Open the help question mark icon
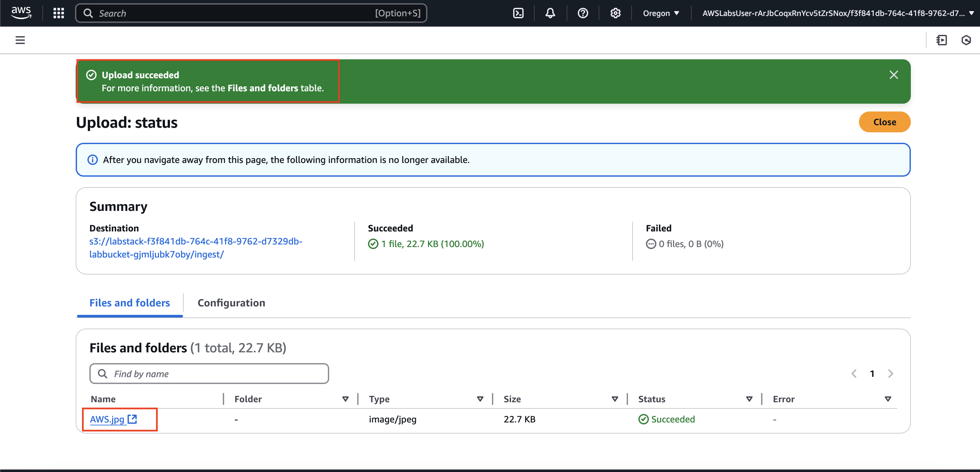Image resolution: width=980 pixels, height=472 pixels. (582, 13)
